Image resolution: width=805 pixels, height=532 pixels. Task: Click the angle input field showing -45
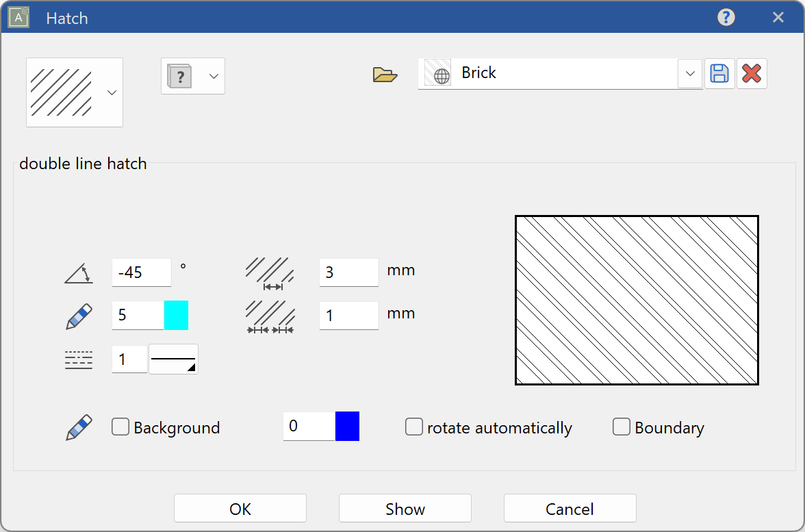[141, 273]
